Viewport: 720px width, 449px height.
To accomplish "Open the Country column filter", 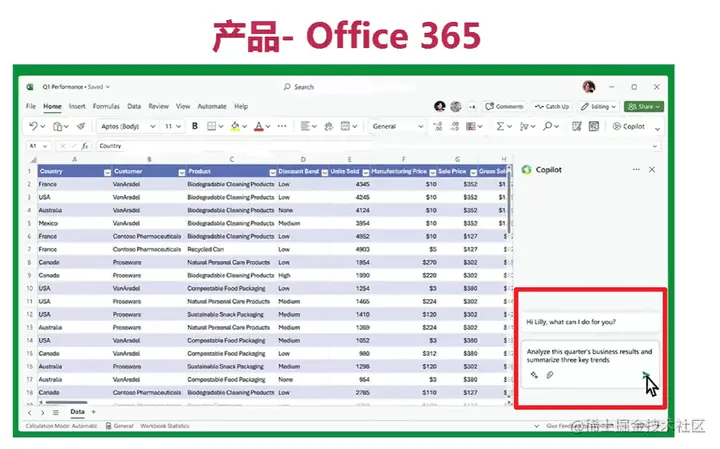I will [x=107, y=172].
